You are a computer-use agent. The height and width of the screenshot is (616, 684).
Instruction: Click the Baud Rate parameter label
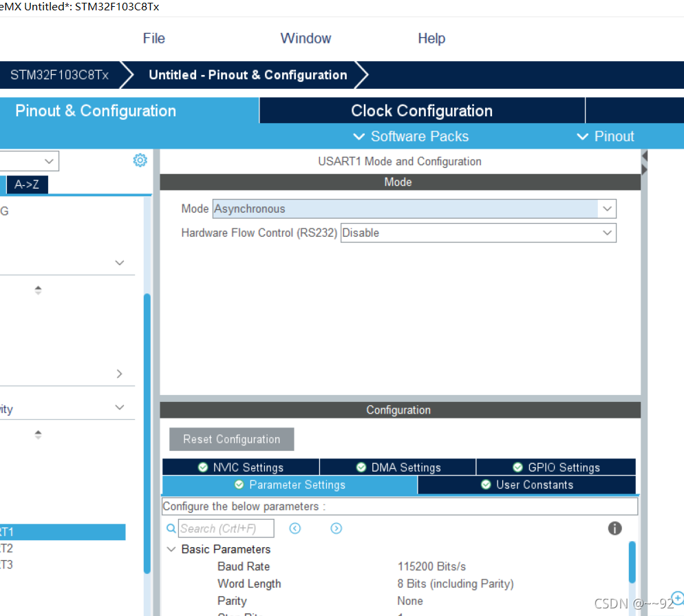pos(244,566)
